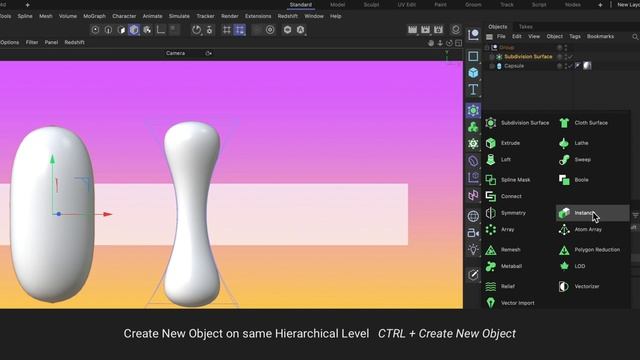Viewport: 640px width, 360px height.
Task: Switch to the Takes tab
Action: click(525, 27)
